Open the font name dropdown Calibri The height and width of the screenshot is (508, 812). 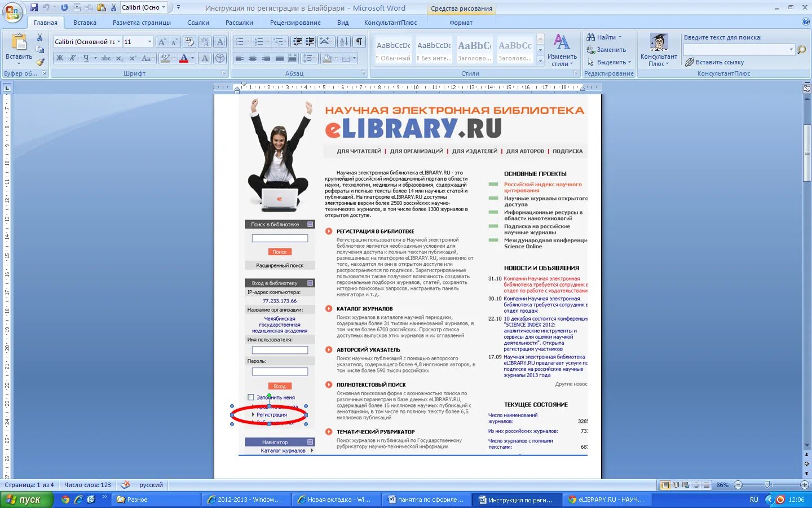click(x=118, y=42)
